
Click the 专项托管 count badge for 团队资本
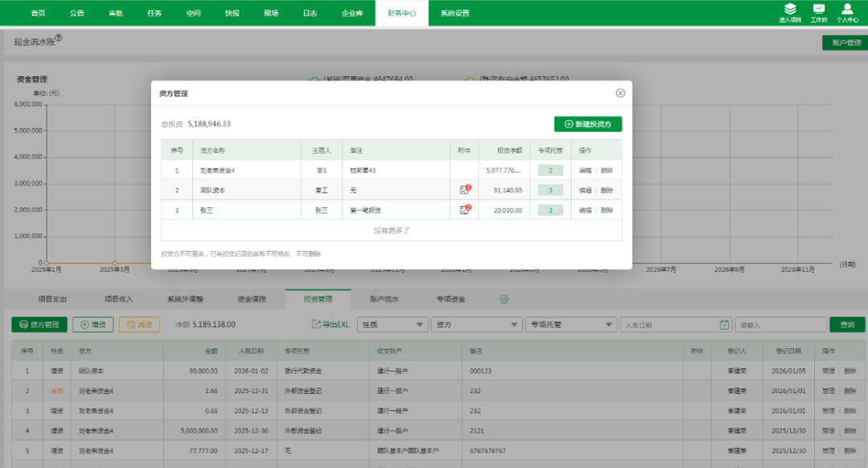[x=550, y=191]
